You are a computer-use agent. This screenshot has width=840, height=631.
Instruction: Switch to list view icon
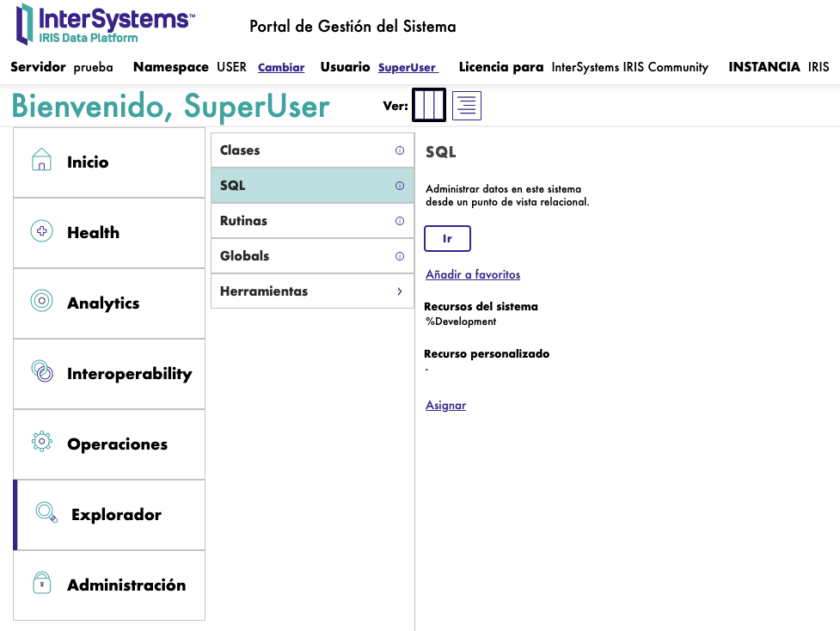467,106
